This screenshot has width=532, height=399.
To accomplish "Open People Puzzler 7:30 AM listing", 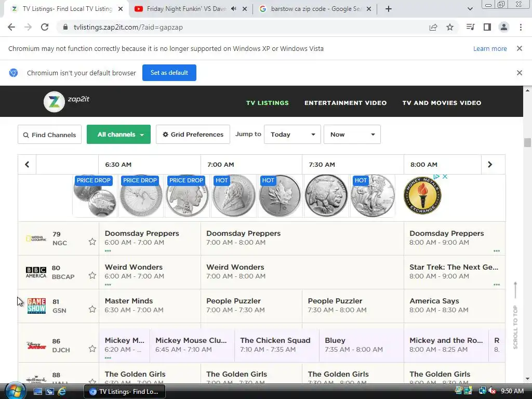I will pyautogui.click(x=353, y=305).
